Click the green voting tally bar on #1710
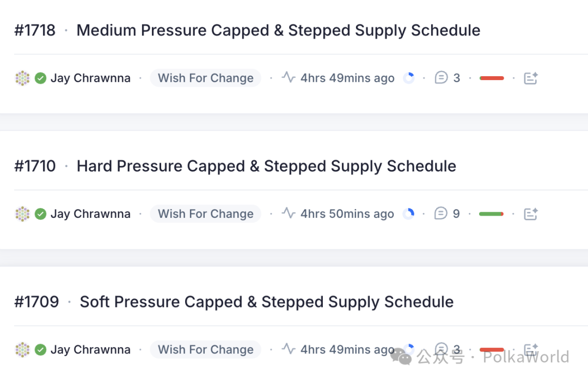Viewport: 588px width, 380px height. (491, 214)
